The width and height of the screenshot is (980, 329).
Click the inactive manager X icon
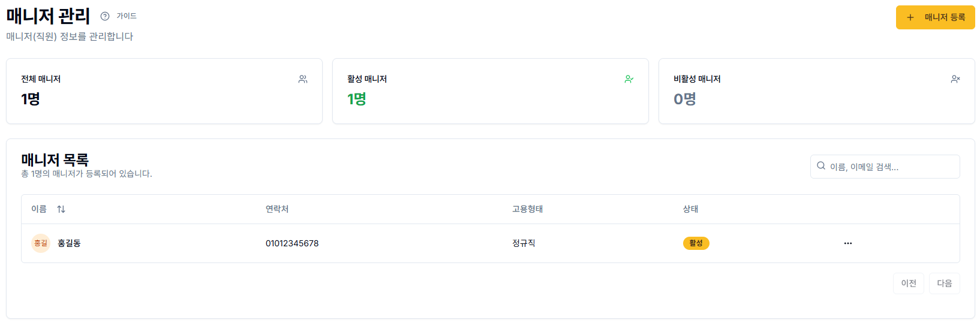[955, 79]
